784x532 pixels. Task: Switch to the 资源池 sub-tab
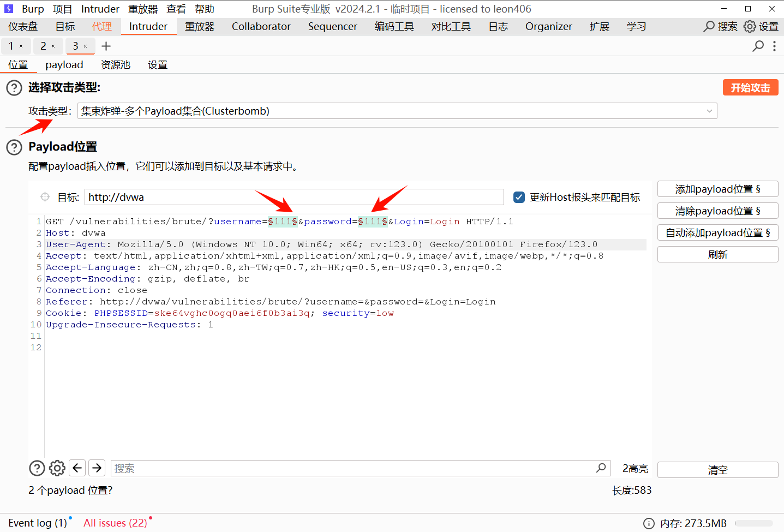115,64
